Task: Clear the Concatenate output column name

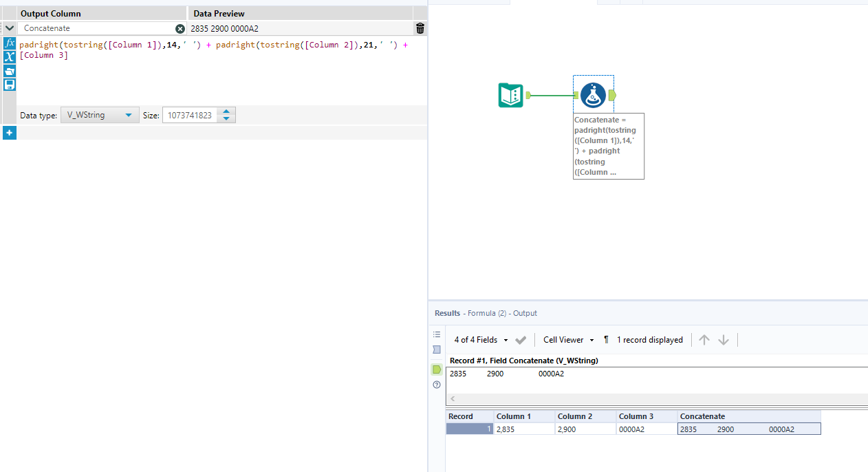Action: (x=180, y=29)
